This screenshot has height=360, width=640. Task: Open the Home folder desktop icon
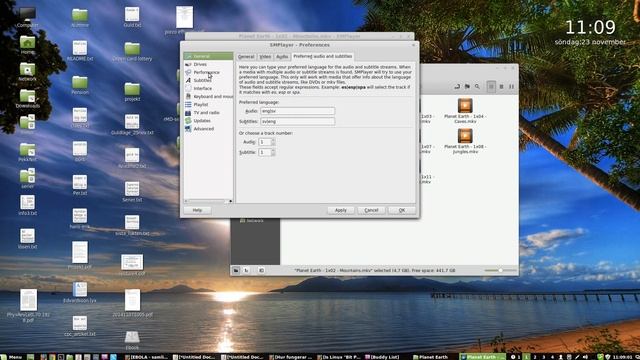pyautogui.click(x=27, y=45)
